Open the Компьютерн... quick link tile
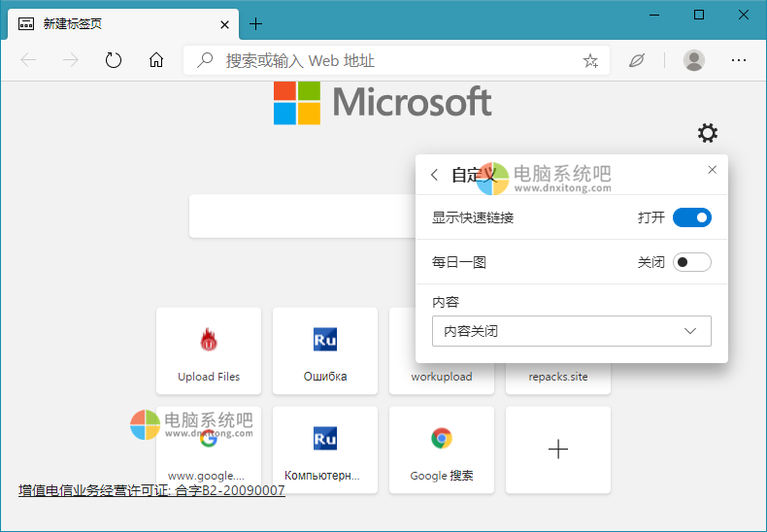This screenshot has height=532, width=767. pos(325,449)
